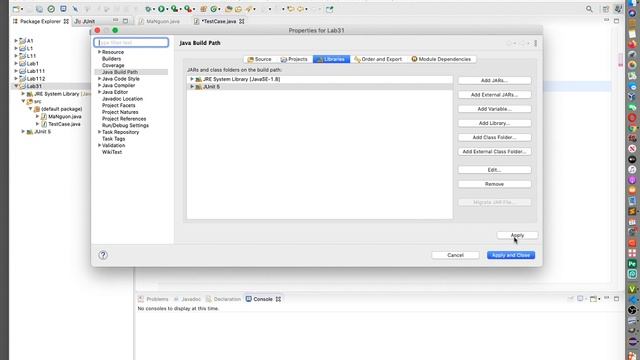This screenshot has height=360, width=640.
Task: Focus the filter text field in Properties
Action: click(131, 42)
